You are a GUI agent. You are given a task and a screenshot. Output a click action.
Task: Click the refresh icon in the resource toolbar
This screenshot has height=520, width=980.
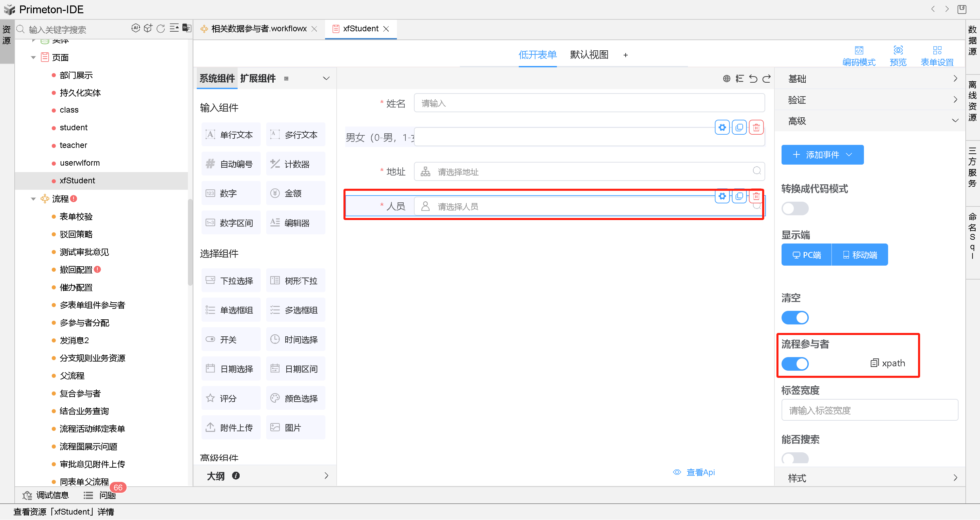click(x=161, y=28)
